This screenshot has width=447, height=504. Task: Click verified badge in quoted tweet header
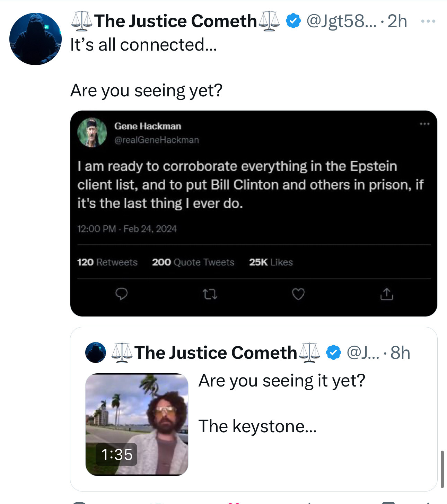point(333,353)
